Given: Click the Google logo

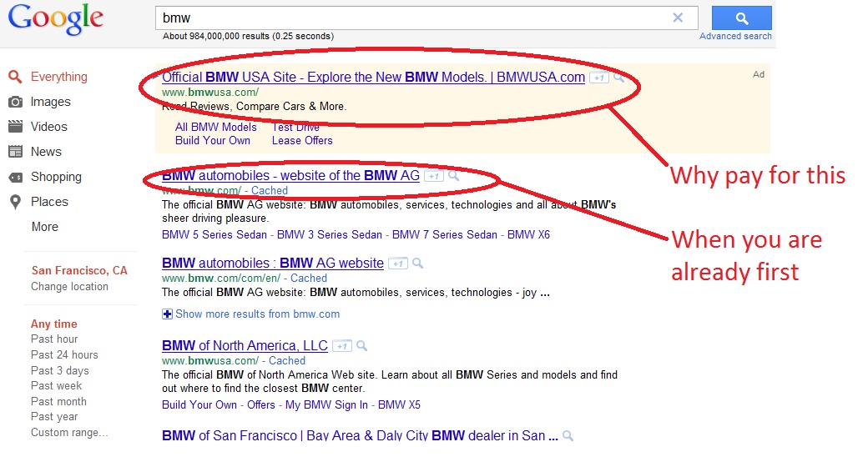Looking at the screenshot, I should point(55,19).
